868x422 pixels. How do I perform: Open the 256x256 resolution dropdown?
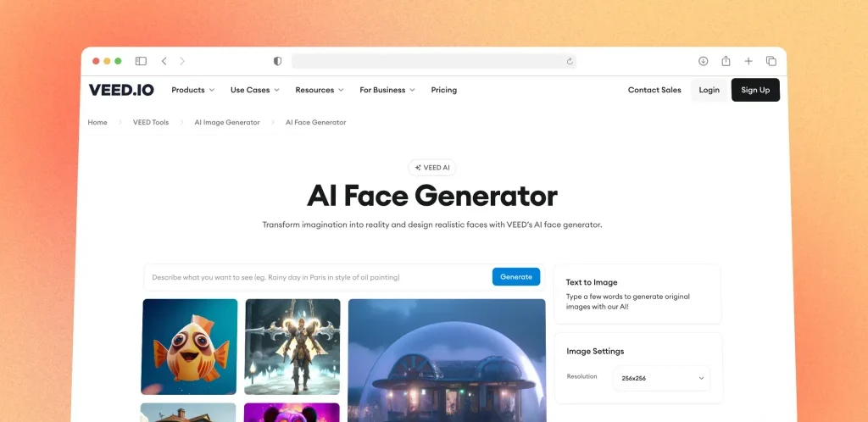(x=662, y=378)
